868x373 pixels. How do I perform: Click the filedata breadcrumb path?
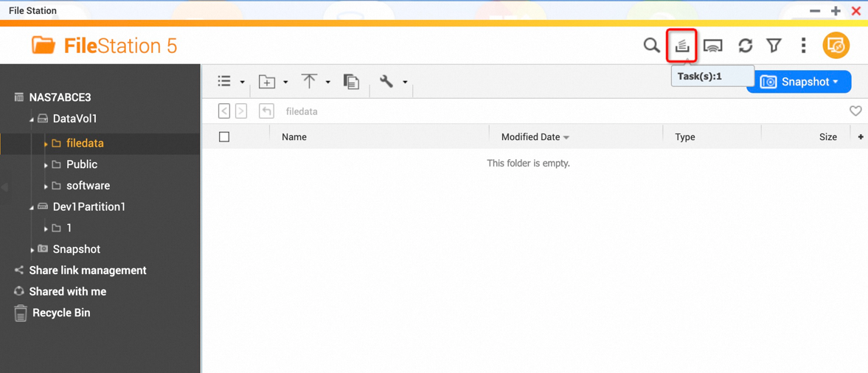tap(302, 112)
